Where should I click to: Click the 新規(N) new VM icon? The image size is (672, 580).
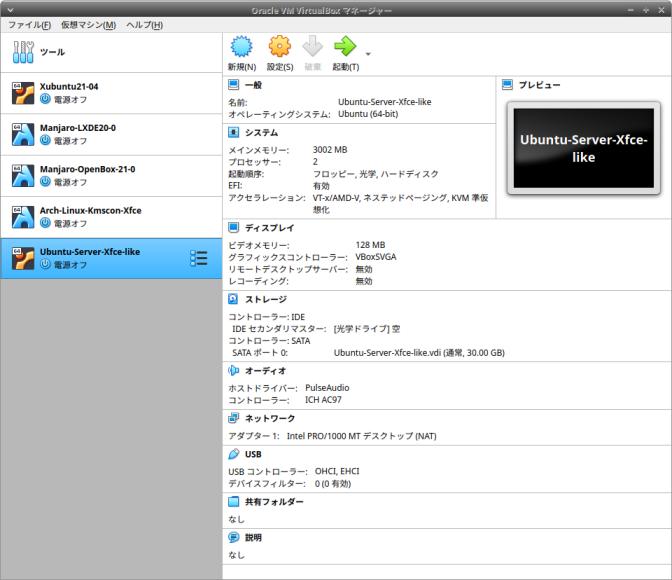[x=242, y=46]
